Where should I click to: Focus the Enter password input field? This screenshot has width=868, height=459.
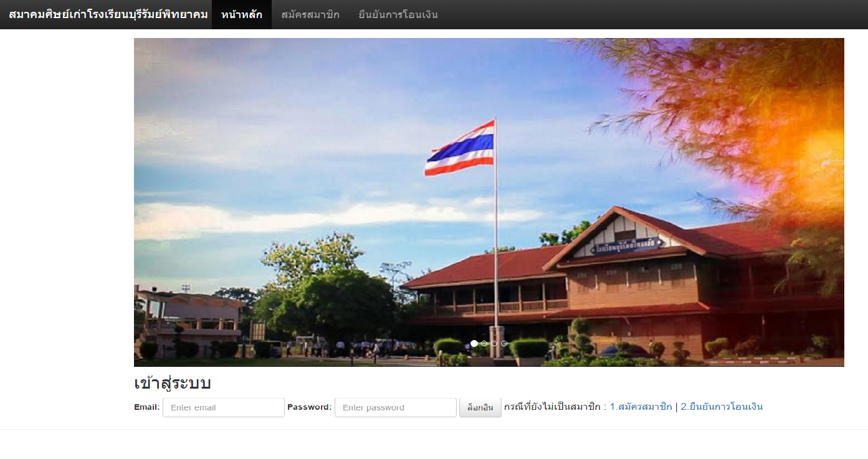[x=396, y=407]
